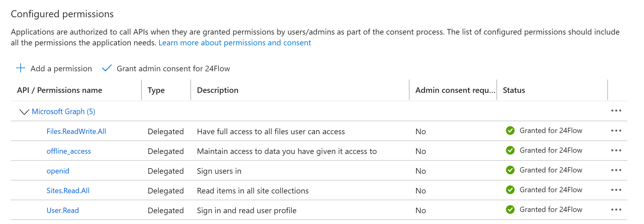Screen dimensions: 644x224
Task: Open the ellipsis menu for Microsoft Graph row
Action: (616, 111)
